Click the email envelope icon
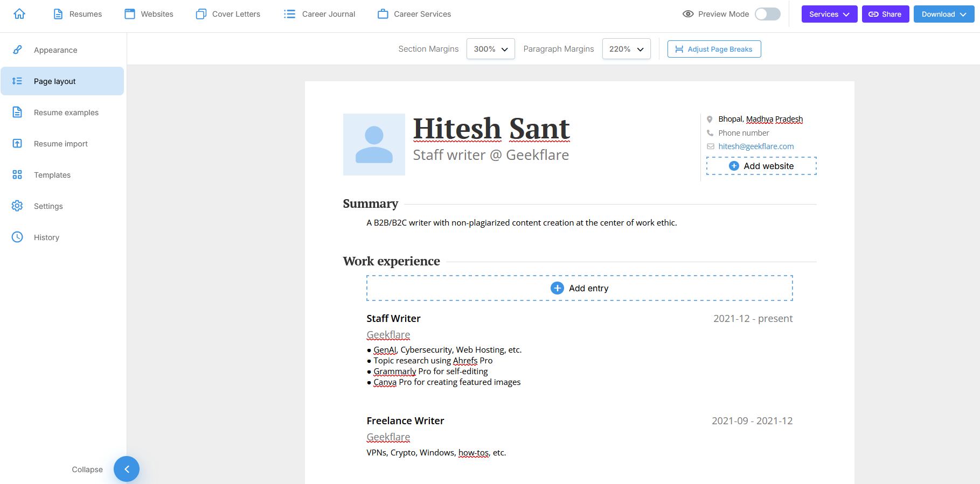 coord(710,146)
